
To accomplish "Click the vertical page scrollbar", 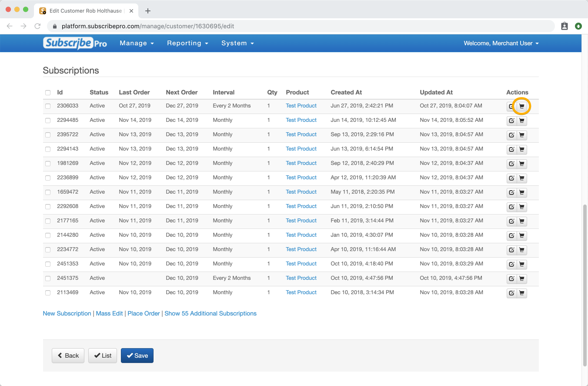I will pyautogui.click(x=585, y=285).
